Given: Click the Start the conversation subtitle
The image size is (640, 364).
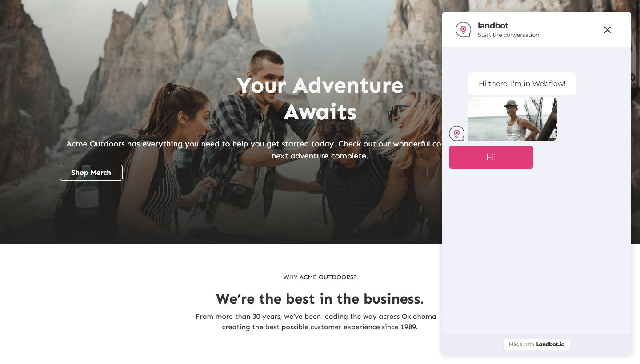Looking at the screenshot, I should pos(508,35).
